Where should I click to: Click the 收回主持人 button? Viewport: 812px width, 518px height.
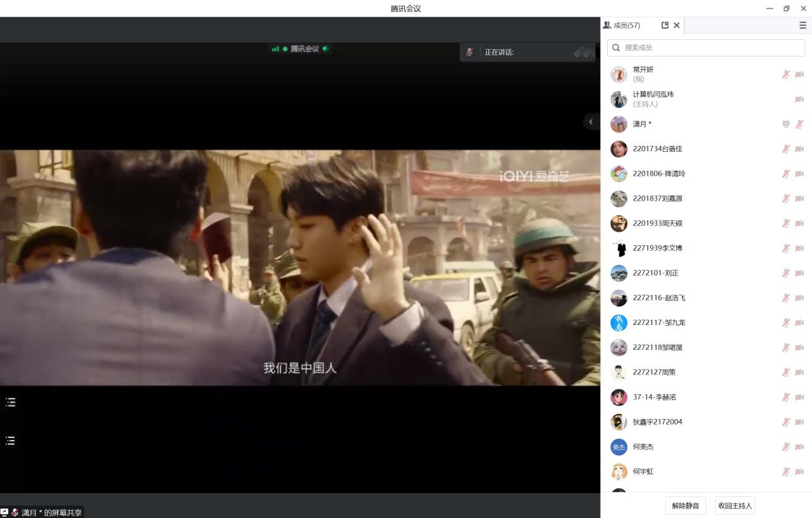pyautogui.click(x=735, y=506)
